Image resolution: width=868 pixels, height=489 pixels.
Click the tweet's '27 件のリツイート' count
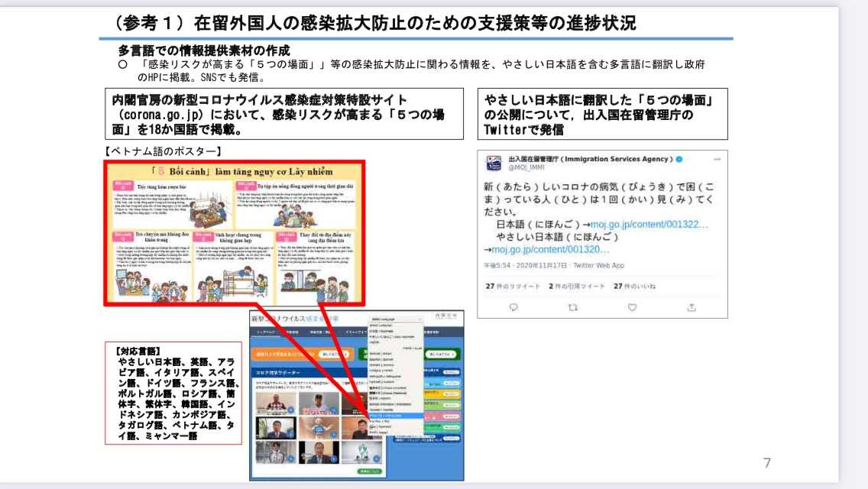point(513,287)
